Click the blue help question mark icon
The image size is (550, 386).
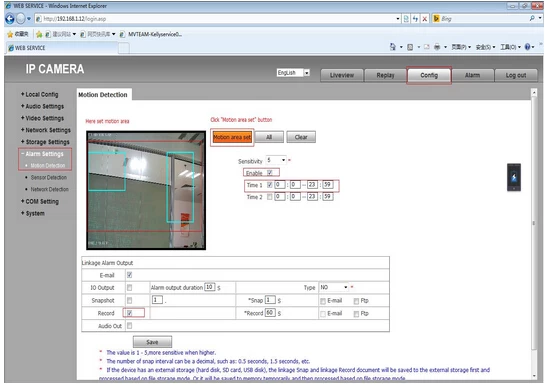tap(527, 47)
